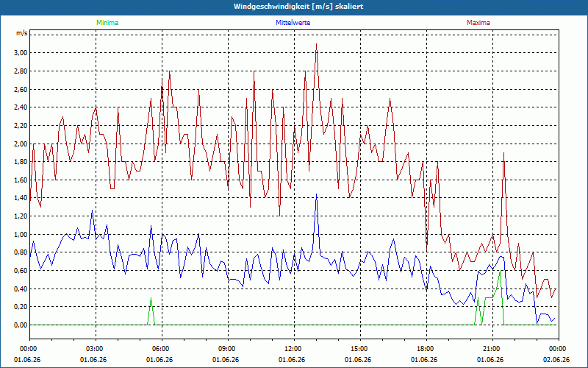This screenshot has height=368, width=588.
Task: Click the '18:00' time axis label
Action: coord(427,349)
